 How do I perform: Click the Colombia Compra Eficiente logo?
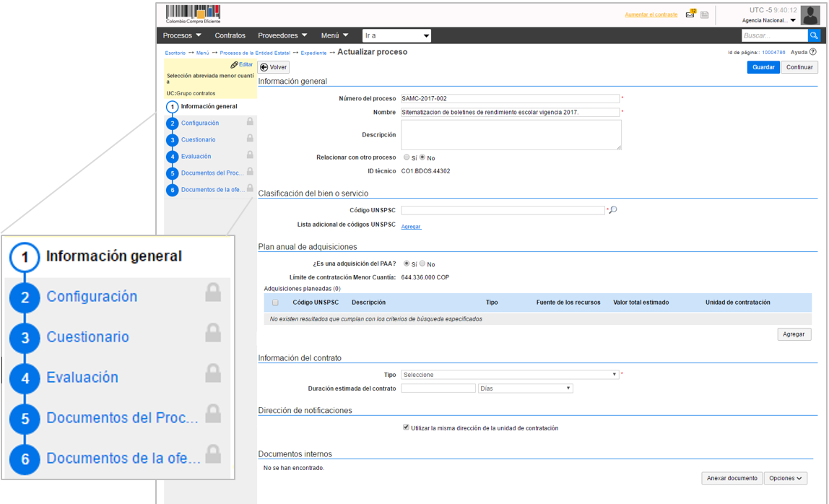[193, 14]
